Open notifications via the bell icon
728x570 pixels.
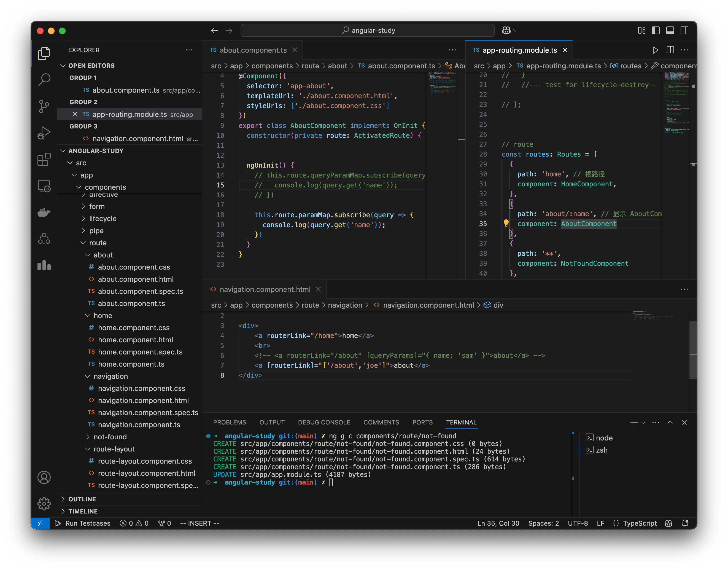click(686, 523)
